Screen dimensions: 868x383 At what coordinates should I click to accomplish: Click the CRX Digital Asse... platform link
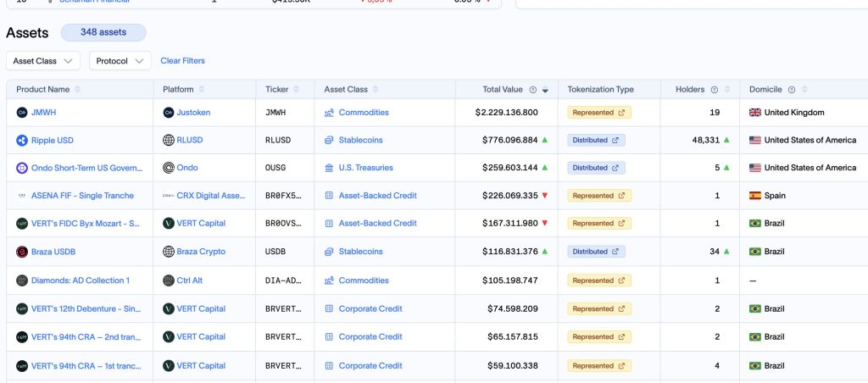coord(211,196)
